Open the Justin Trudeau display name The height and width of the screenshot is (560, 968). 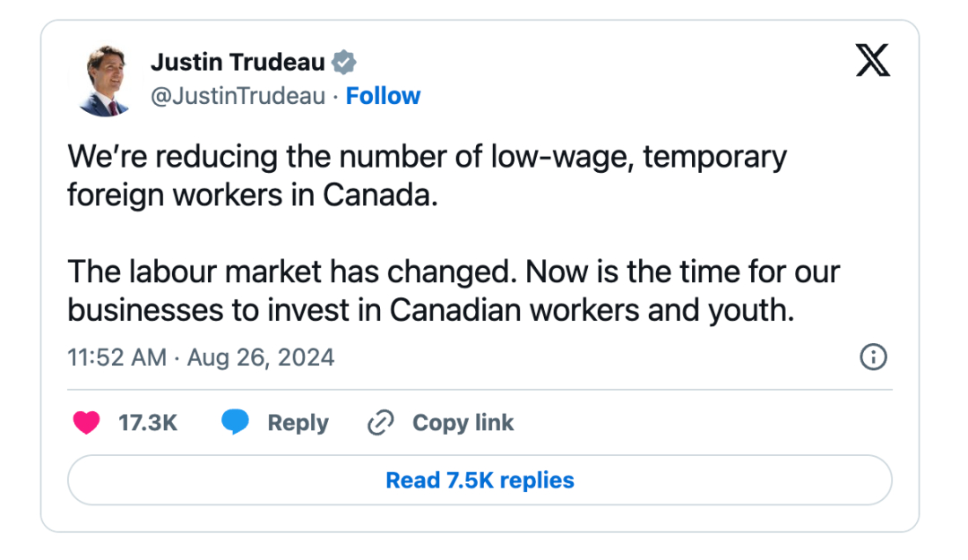[x=238, y=63]
